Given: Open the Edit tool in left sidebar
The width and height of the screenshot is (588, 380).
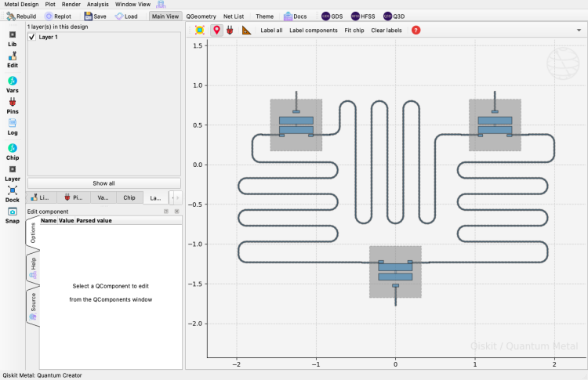Looking at the screenshot, I should [x=13, y=60].
